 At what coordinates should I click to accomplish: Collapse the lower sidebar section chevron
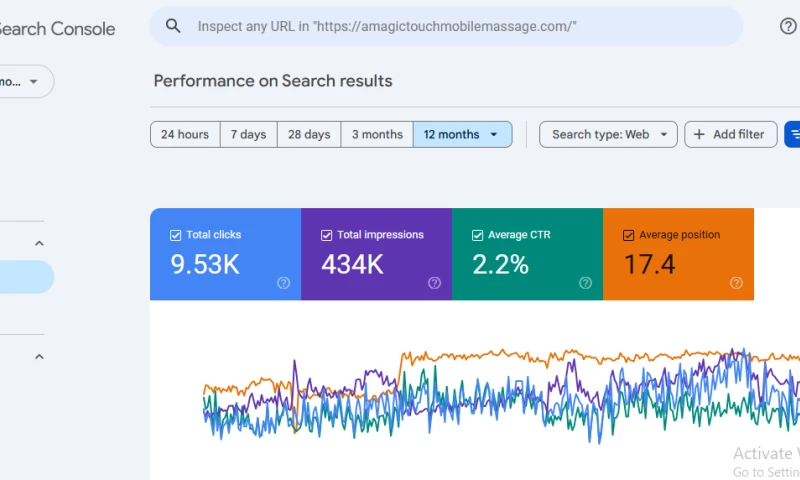(39, 357)
